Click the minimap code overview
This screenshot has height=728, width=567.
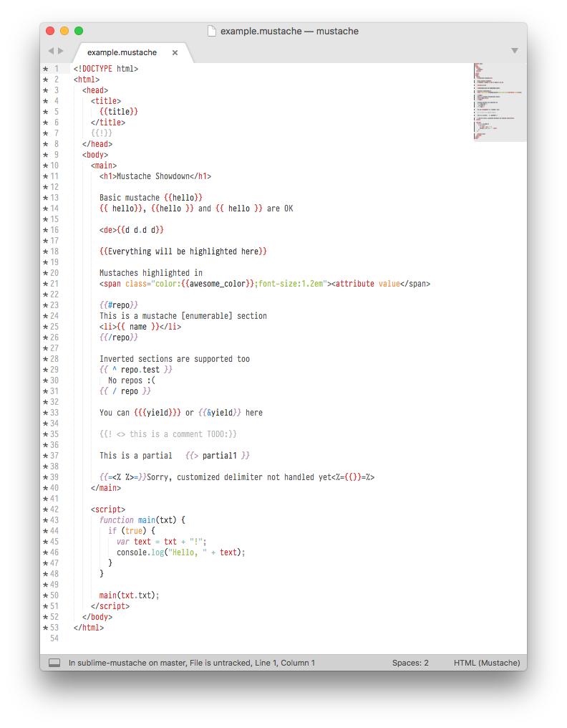point(500,102)
